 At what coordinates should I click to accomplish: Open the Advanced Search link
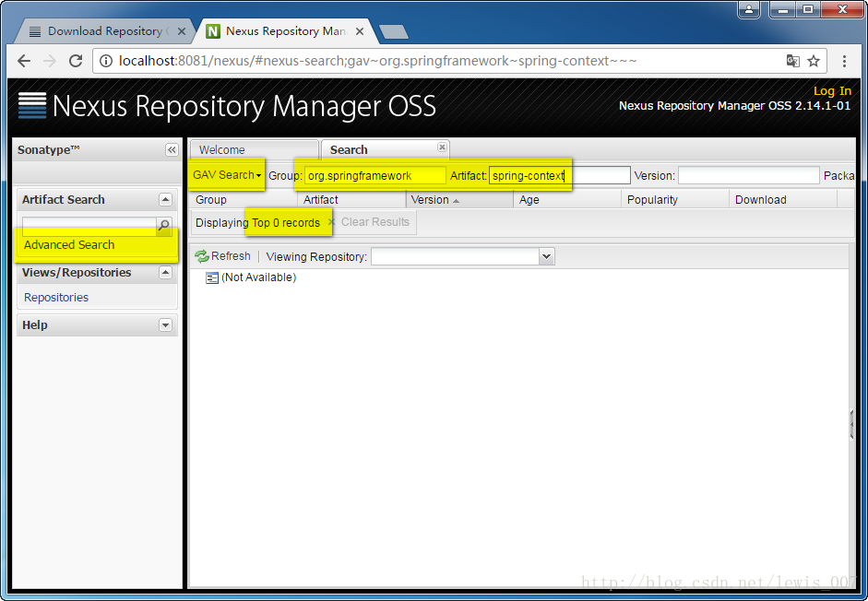[69, 244]
